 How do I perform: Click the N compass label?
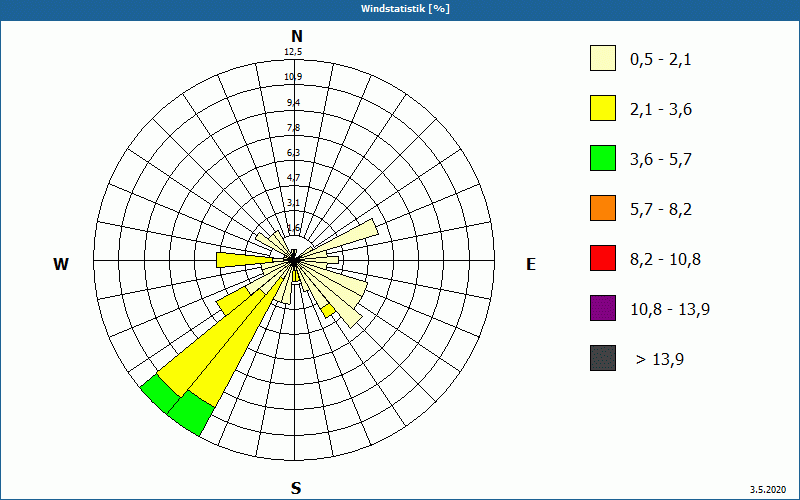point(296,36)
